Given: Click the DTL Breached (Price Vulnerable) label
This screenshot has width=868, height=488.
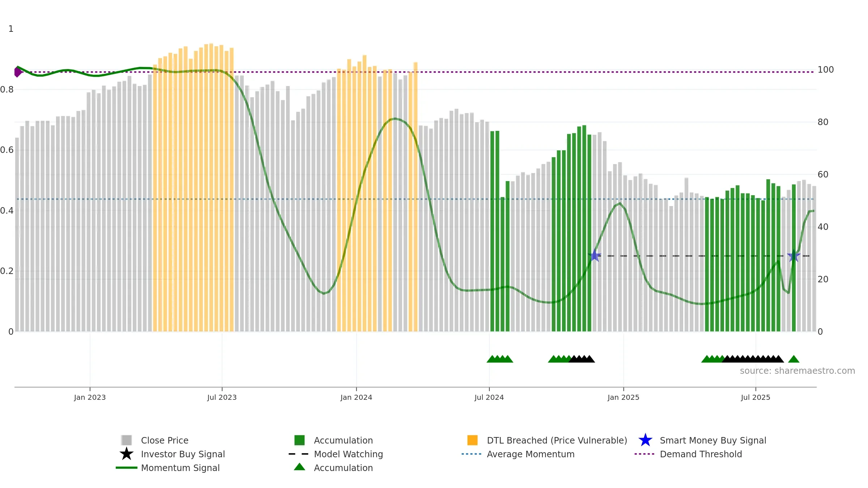Looking at the screenshot, I should [557, 440].
